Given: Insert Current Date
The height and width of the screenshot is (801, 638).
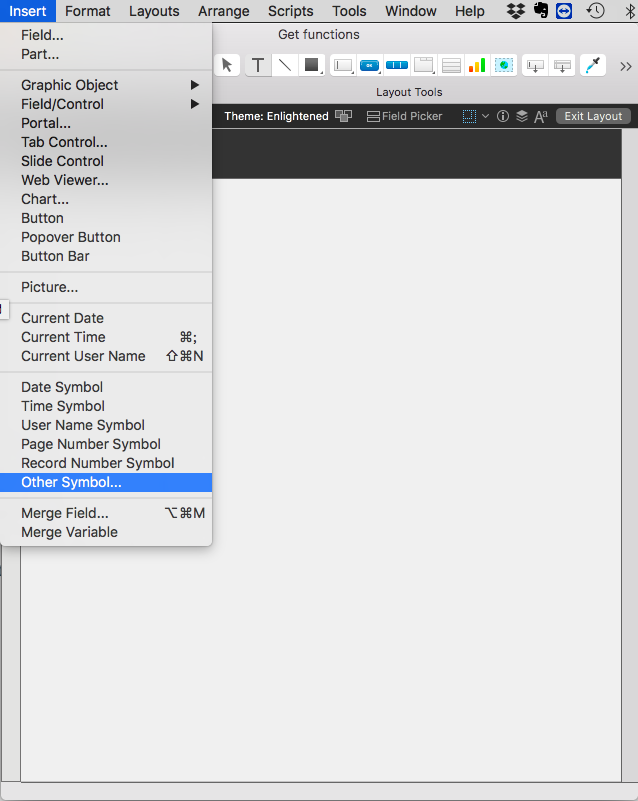Looking at the screenshot, I should point(106,318).
